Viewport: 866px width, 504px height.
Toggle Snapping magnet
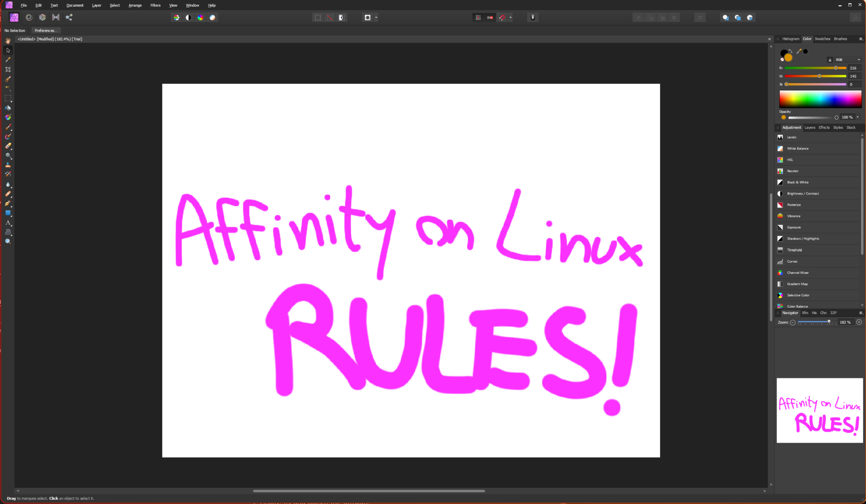pyautogui.click(x=502, y=17)
